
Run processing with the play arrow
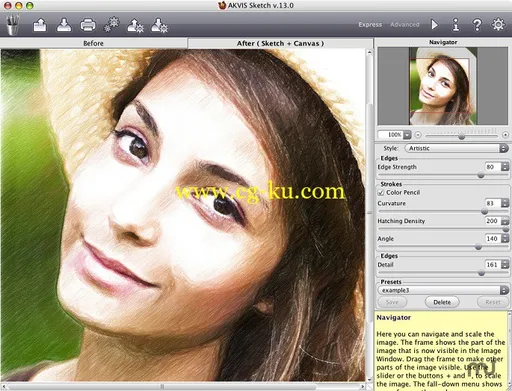434,24
